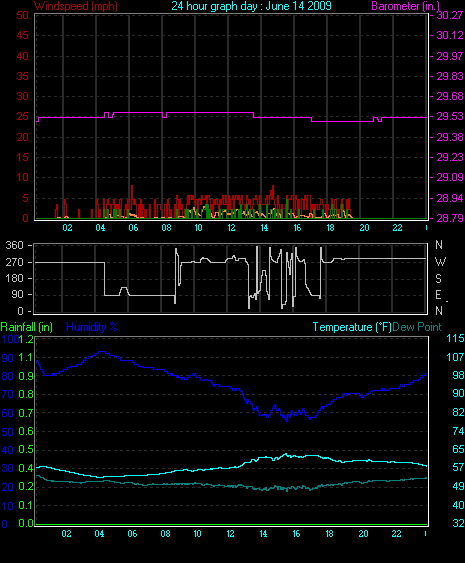Click the 'Rainfall (in)' legend label
This screenshot has height=563, width=465.
coord(27,327)
